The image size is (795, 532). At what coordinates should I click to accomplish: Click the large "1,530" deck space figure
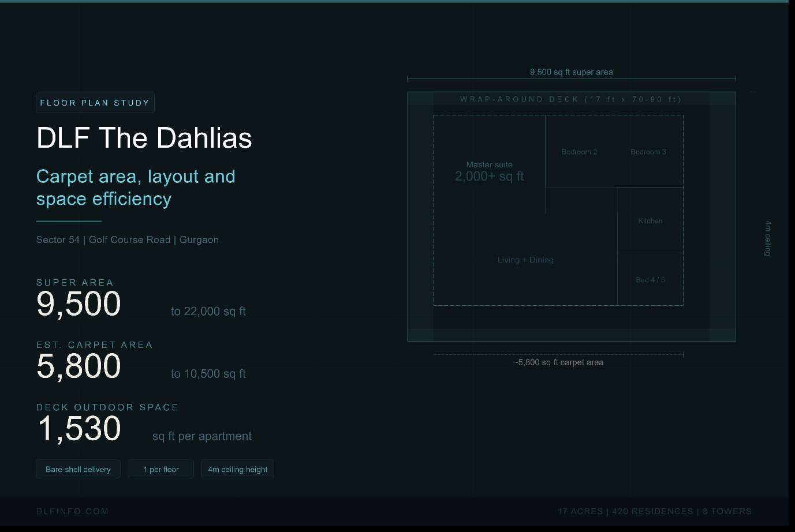point(79,428)
